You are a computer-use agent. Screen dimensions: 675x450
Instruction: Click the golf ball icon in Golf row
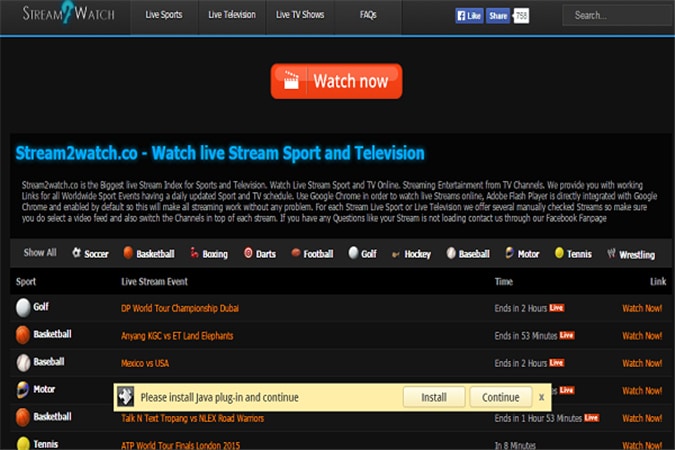point(23,307)
